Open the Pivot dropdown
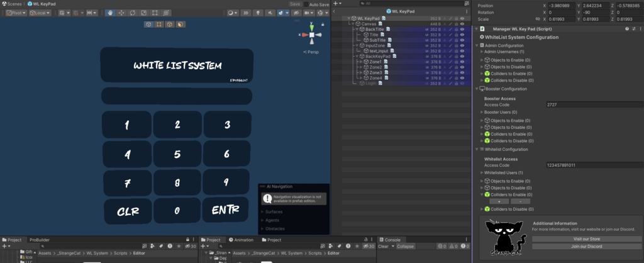The image size is (644, 263). [x=16, y=13]
